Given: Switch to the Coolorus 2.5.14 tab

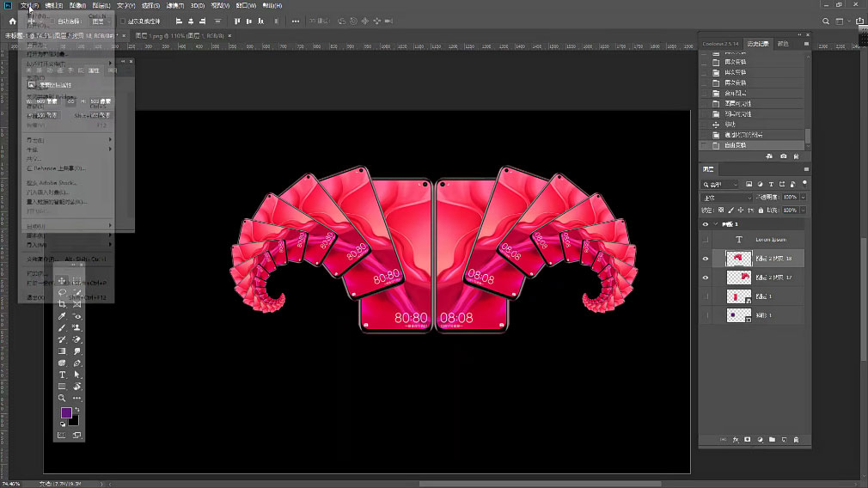Looking at the screenshot, I should tap(720, 44).
